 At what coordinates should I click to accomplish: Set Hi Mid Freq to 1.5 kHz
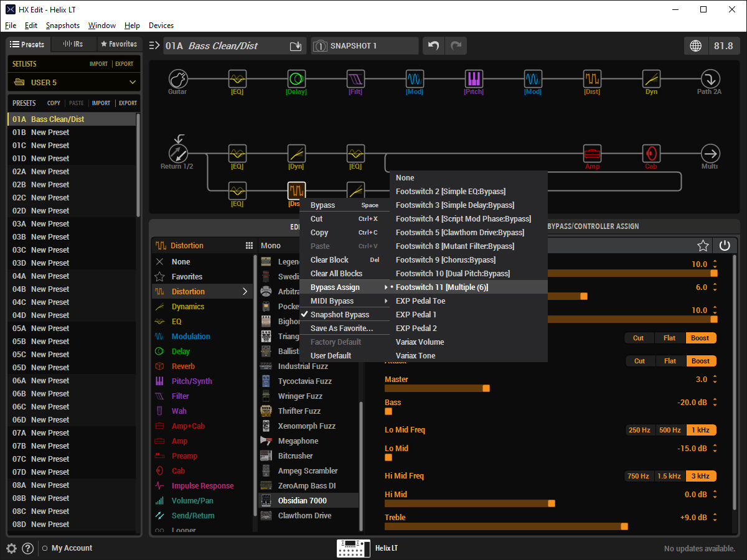tap(669, 476)
